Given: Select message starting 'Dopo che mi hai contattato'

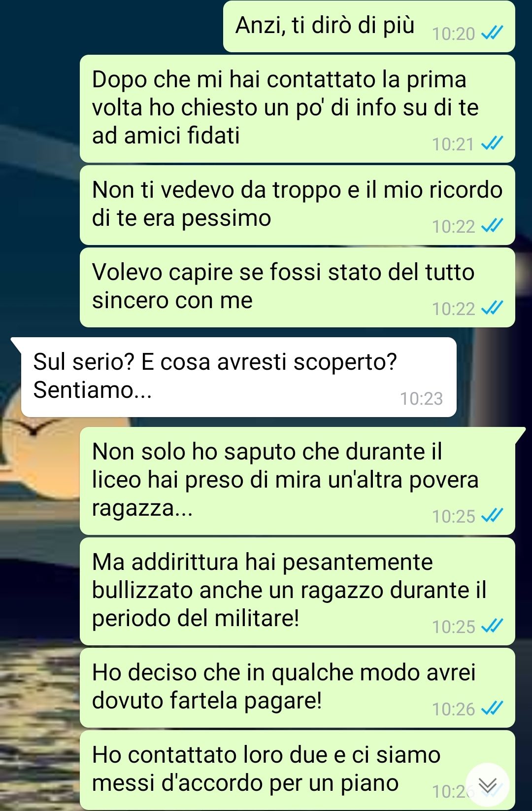Looking at the screenshot, I should pos(298,108).
